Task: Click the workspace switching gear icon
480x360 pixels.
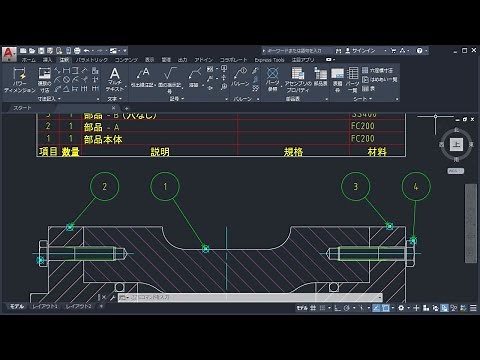Action: (x=401, y=308)
